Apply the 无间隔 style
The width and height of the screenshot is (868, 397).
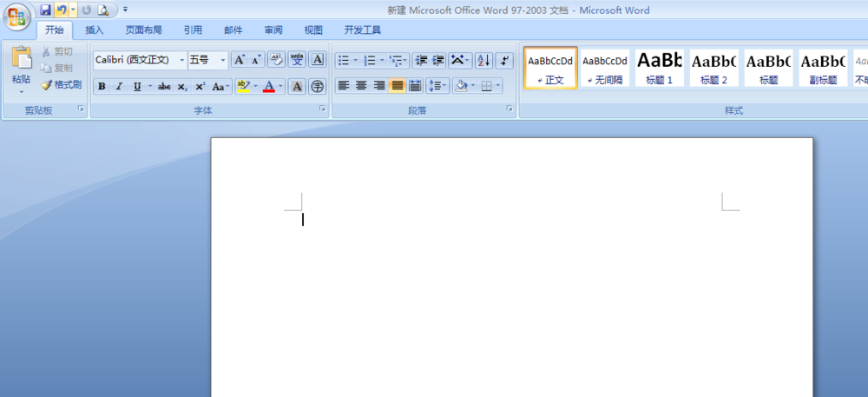[x=605, y=68]
